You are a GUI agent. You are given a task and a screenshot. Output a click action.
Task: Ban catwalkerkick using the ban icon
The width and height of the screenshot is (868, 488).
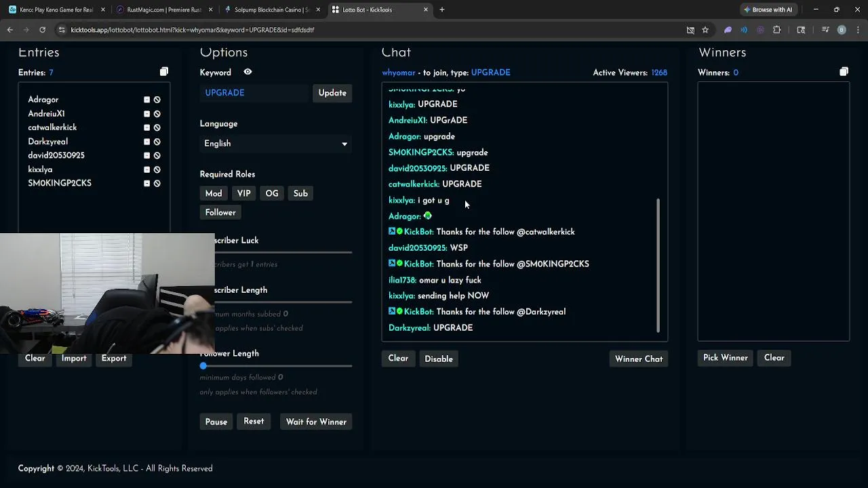coord(157,127)
